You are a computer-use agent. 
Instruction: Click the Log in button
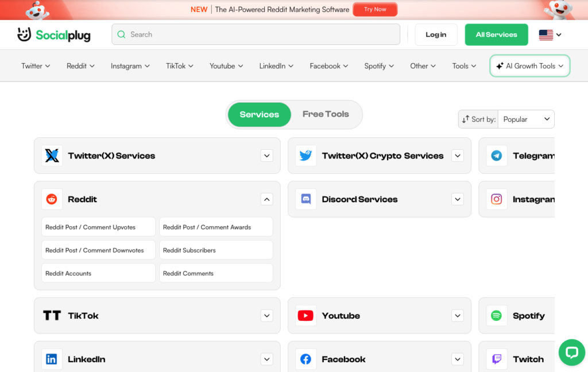(x=436, y=34)
